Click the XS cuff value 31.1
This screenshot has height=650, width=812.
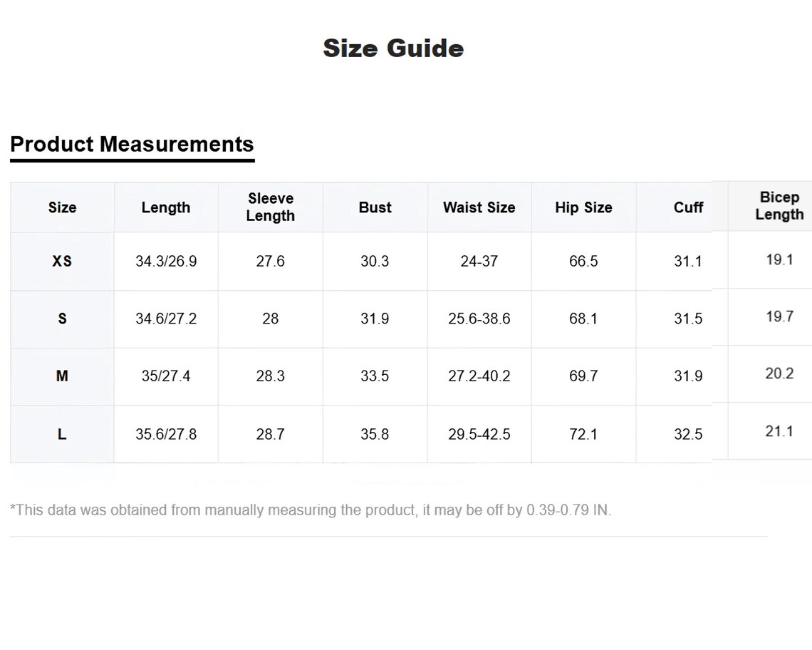[688, 262]
